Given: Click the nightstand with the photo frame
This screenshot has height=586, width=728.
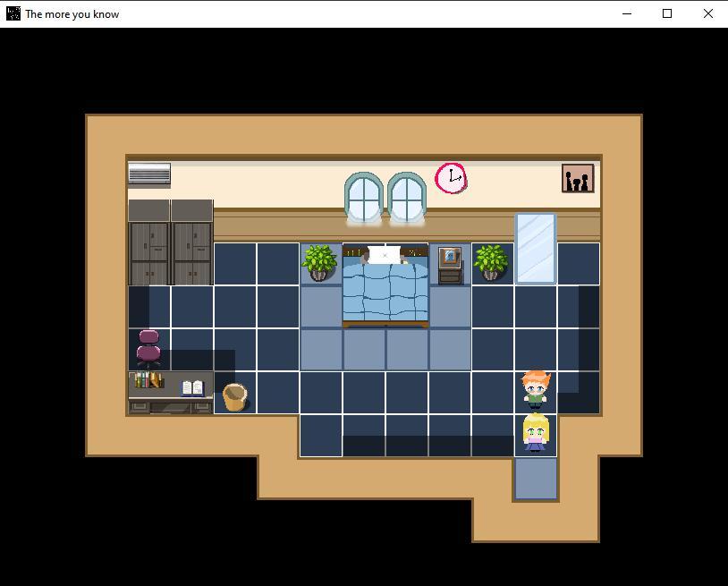Looking at the screenshot, I should pyautogui.click(x=450, y=265).
